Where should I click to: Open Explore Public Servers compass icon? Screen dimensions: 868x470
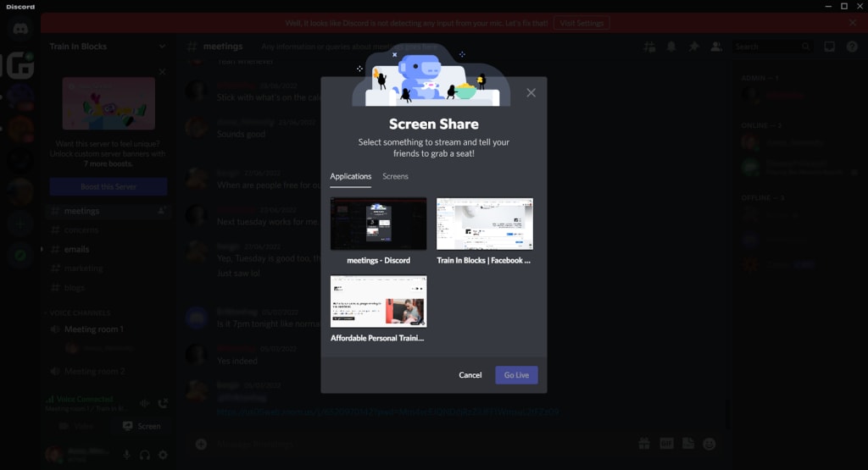[x=20, y=256]
